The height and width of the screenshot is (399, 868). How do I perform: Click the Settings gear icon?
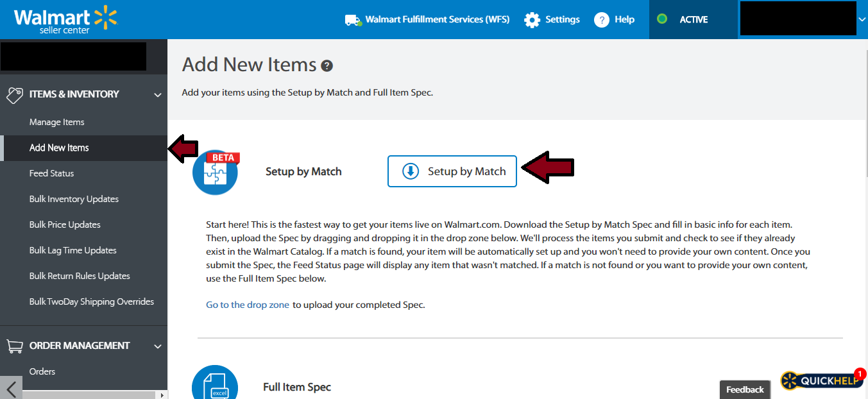click(x=532, y=20)
